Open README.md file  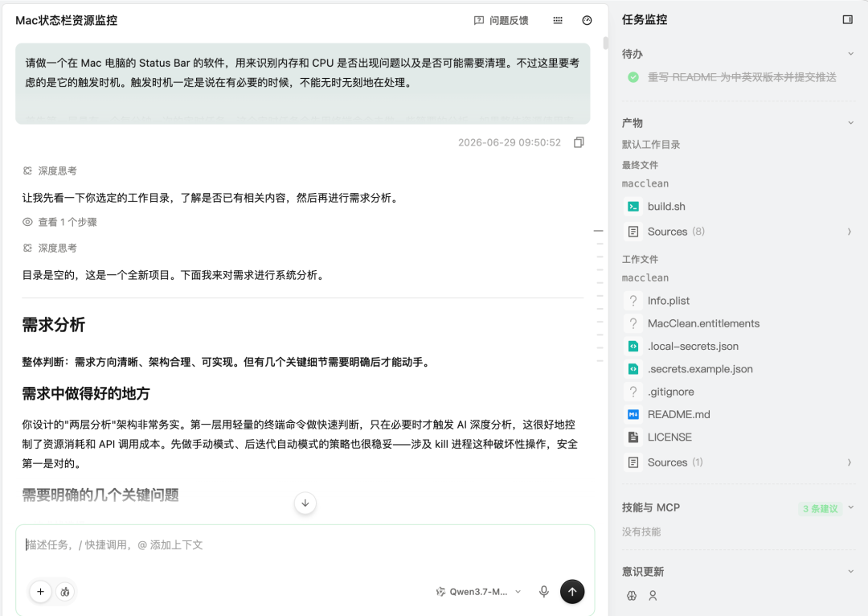(x=678, y=414)
